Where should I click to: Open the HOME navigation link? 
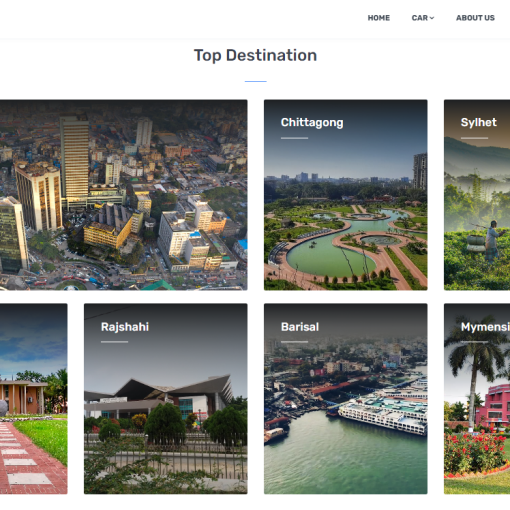[379, 18]
